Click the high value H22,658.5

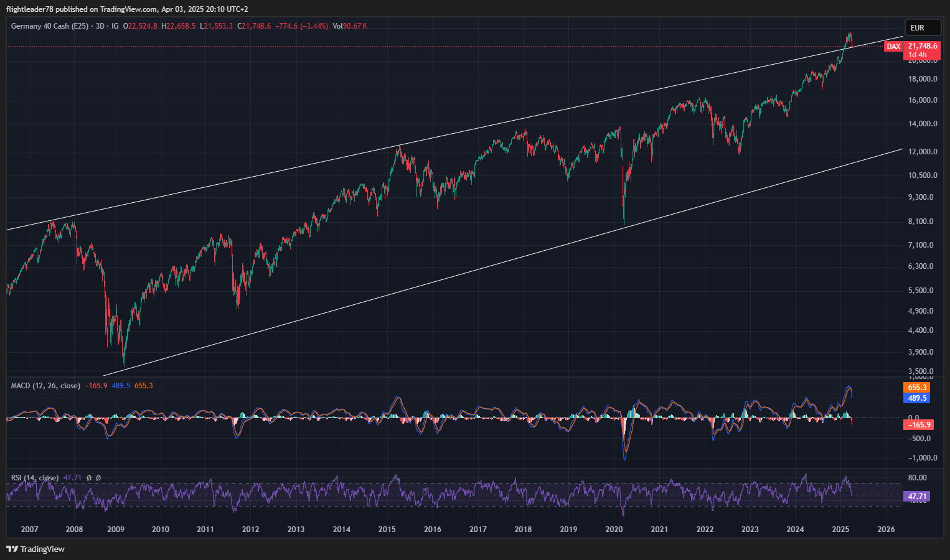click(x=179, y=26)
